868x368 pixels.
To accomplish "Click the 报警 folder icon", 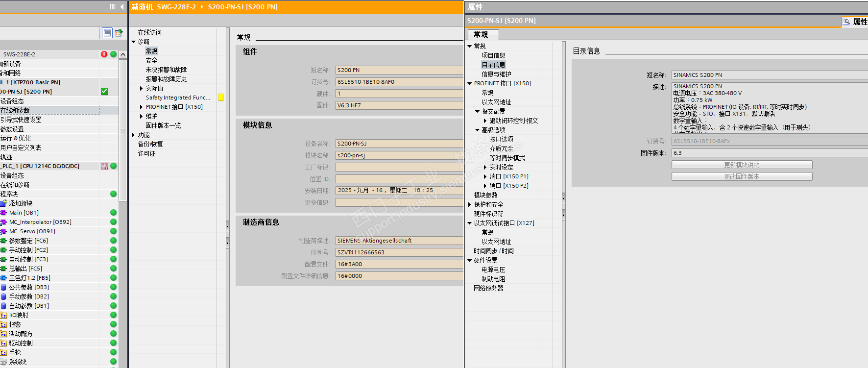I will coord(4,324).
